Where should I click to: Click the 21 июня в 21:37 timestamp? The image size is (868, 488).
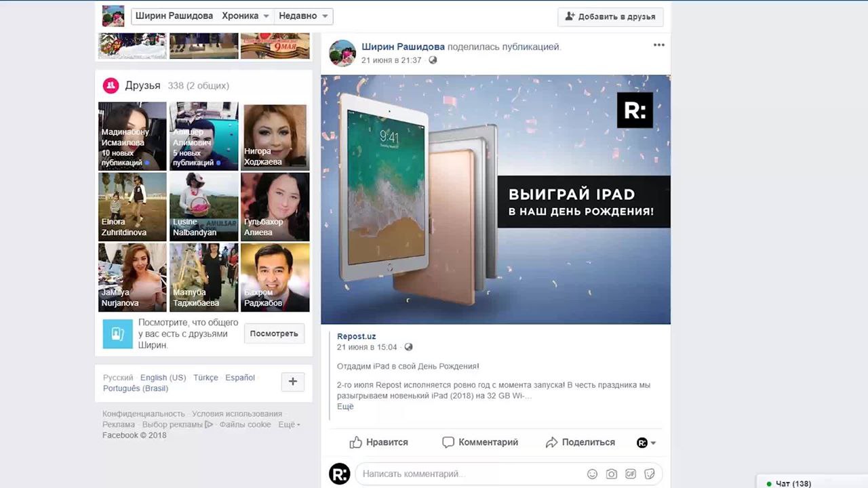tap(391, 60)
